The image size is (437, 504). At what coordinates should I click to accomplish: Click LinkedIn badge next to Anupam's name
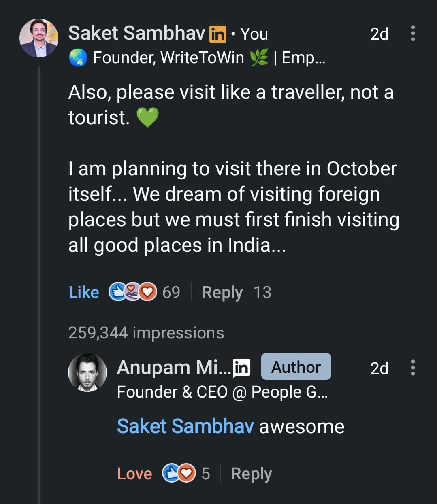(x=242, y=368)
